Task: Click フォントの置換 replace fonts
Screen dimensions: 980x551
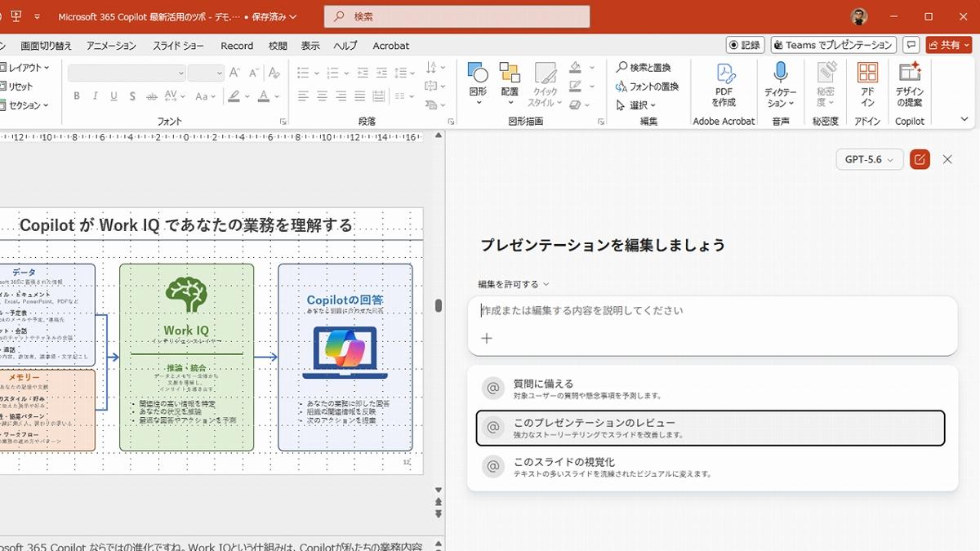Action: pyautogui.click(x=647, y=86)
